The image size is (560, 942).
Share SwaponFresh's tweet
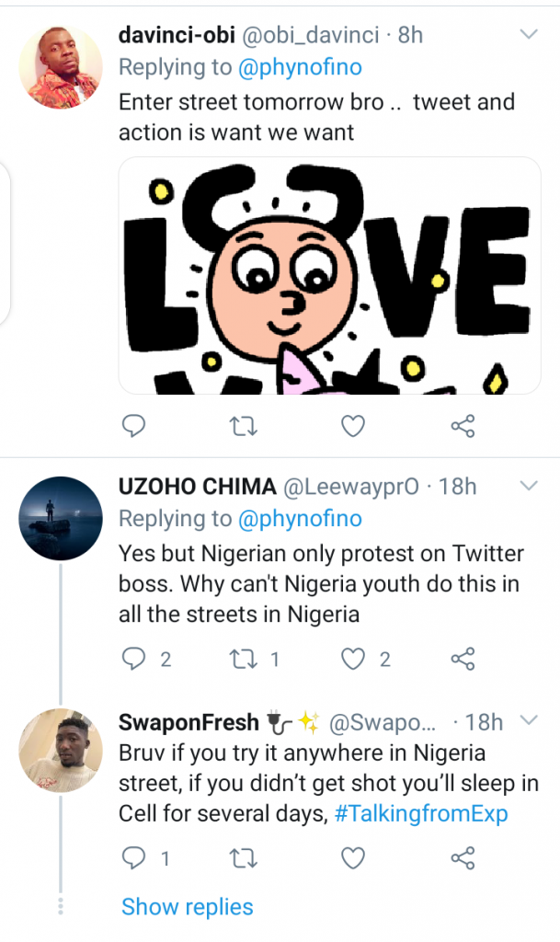[x=463, y=858]
